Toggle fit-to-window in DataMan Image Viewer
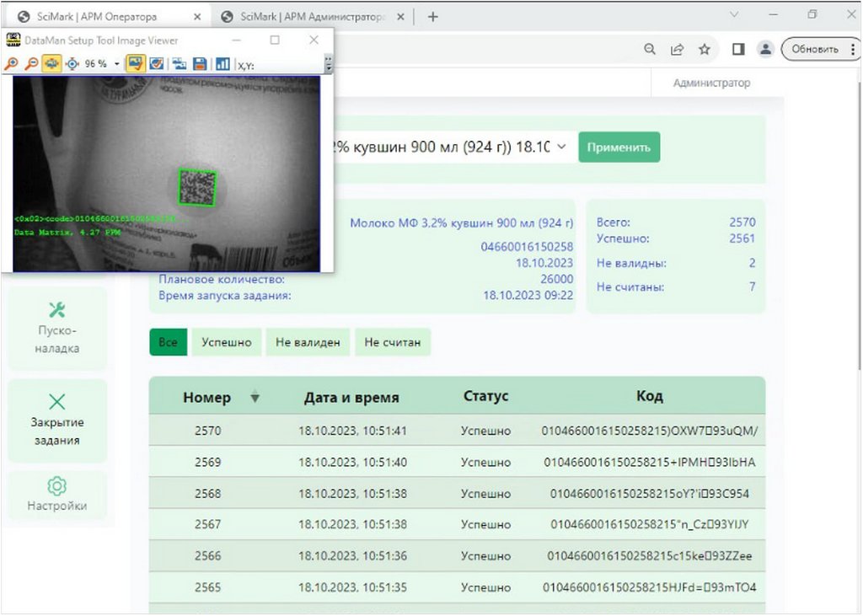 [51, 64]
